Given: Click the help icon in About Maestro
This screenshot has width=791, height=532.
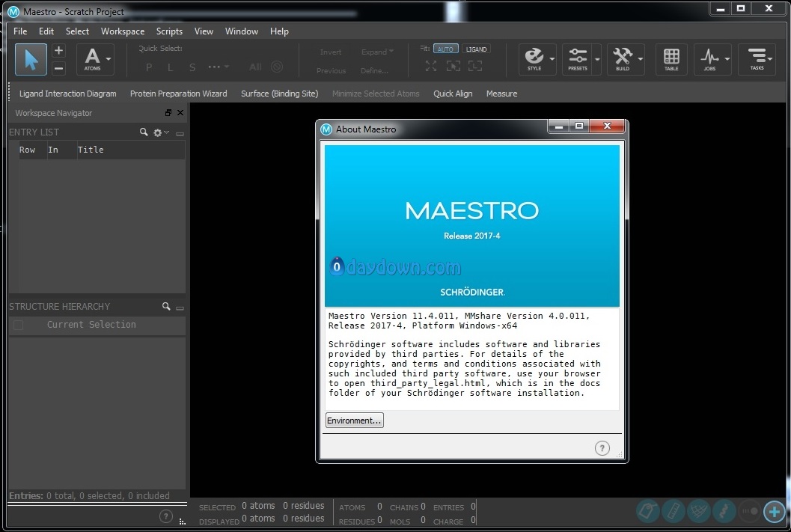Looking at the screenshot, I should (602, 447).
